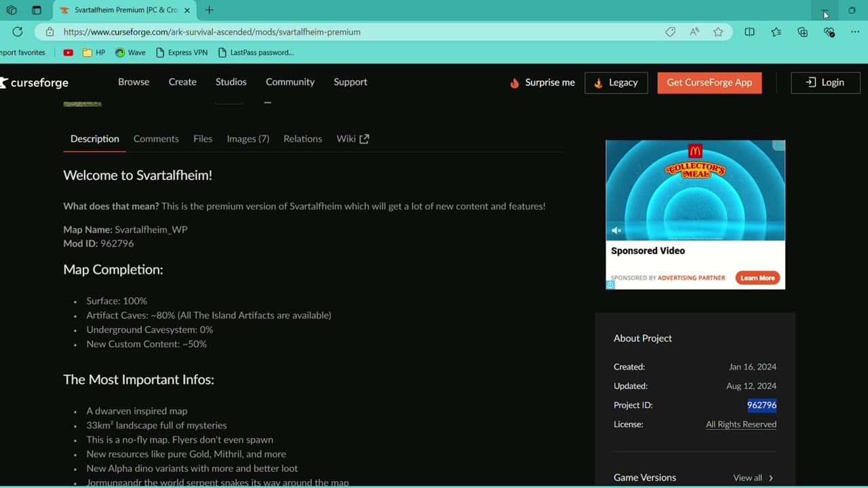Open the browser Settings and more menu
Viewport: 868px width, 488px height.
854,32
